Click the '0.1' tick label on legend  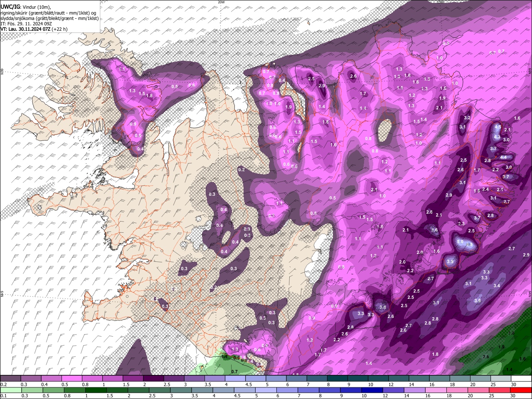(3, 396)
